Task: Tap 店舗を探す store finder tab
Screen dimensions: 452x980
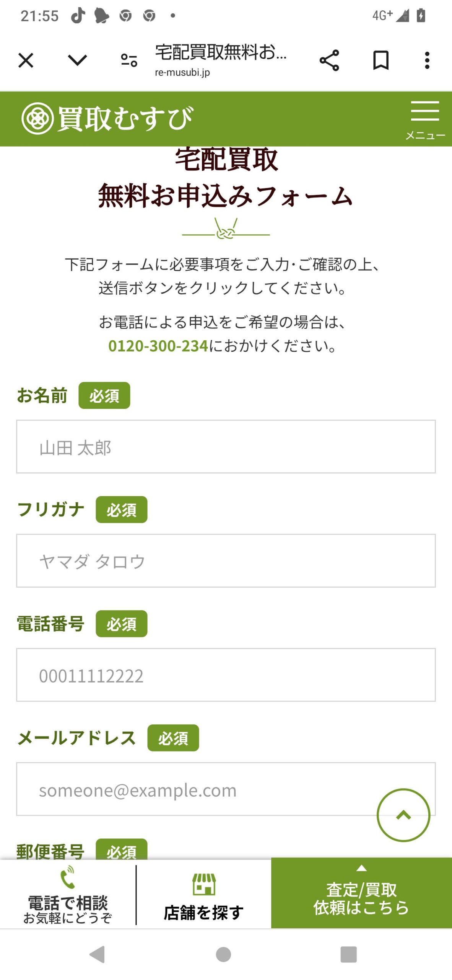Action: click(204, 896)
